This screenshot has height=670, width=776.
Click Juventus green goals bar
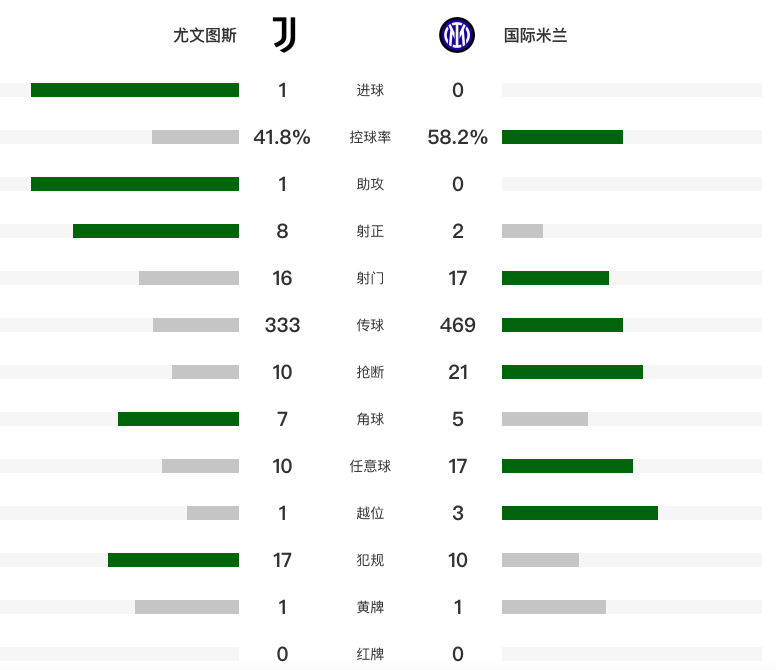135,90
